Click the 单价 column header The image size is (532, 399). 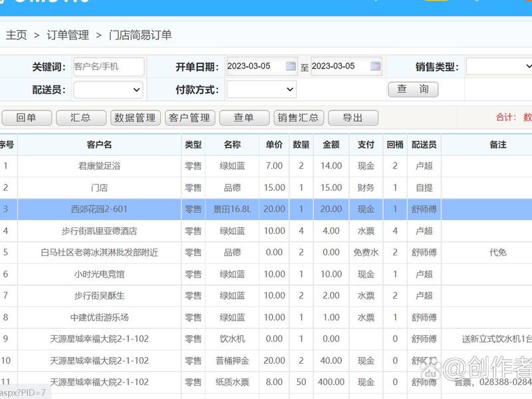tap(274, 144)
